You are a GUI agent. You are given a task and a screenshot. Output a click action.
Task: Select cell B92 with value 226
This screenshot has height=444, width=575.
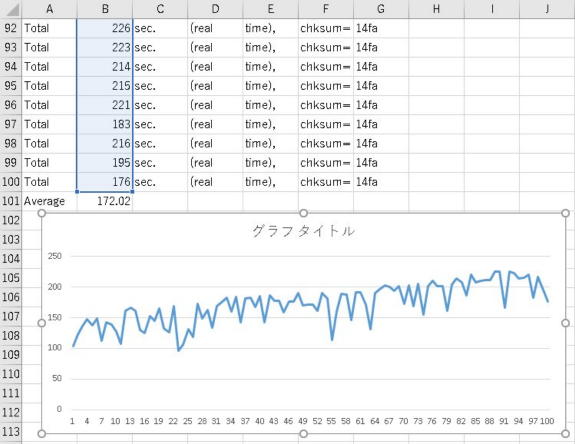tap(105, 28)
